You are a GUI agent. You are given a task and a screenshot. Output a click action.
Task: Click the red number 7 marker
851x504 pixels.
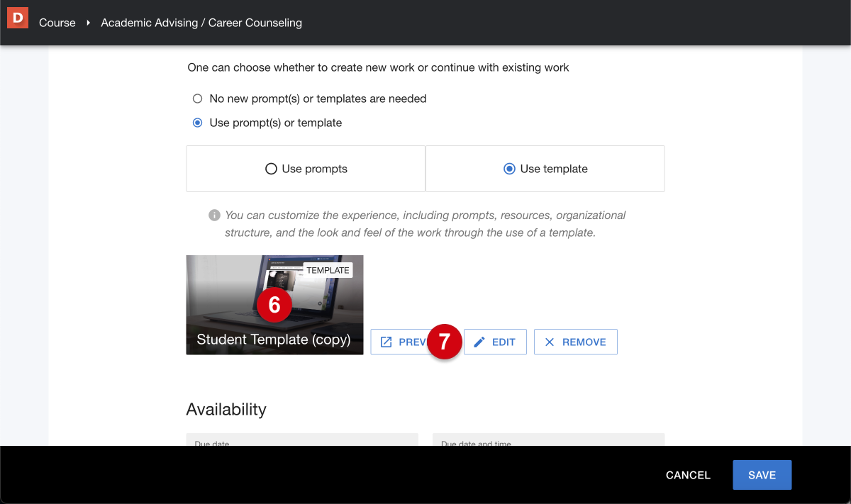pyautogui.click(x=445, y=342)
